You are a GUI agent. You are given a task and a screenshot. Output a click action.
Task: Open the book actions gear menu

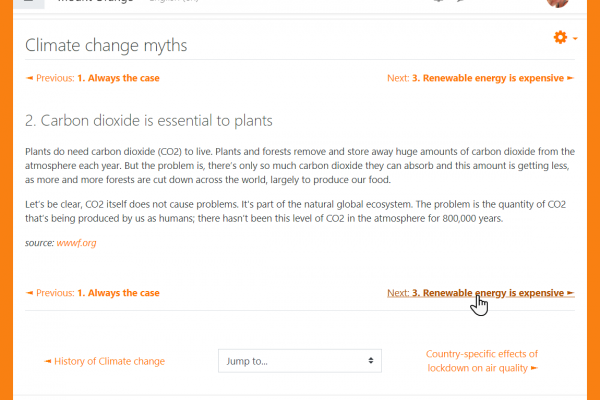coord(560,38)
